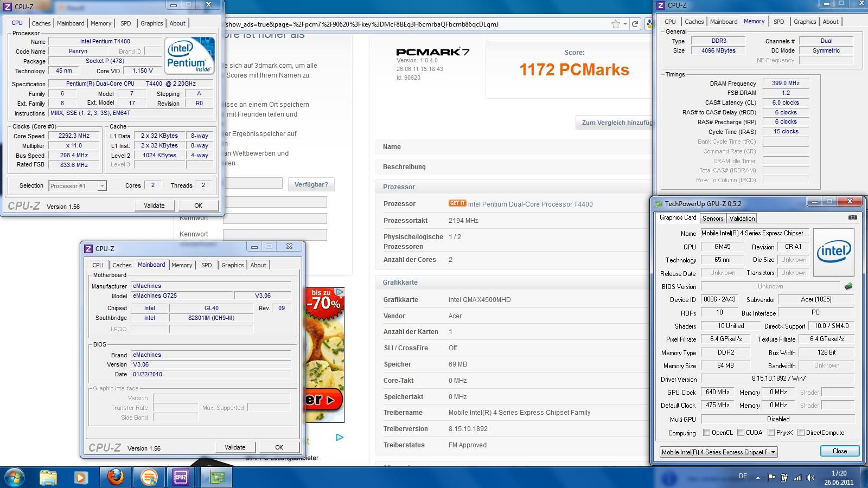Click the first Kennwort input field
This screenshot has width=868, height=488.
(x=275, y=218)
